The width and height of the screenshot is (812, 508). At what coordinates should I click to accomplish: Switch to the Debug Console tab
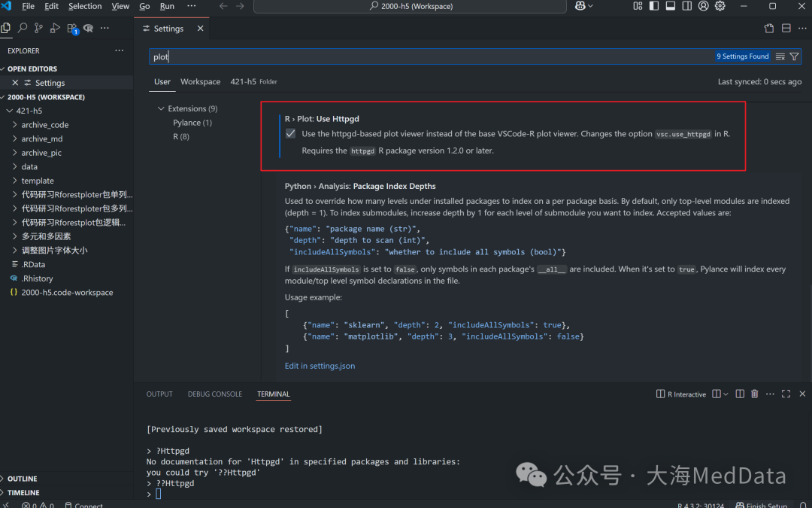215,394
